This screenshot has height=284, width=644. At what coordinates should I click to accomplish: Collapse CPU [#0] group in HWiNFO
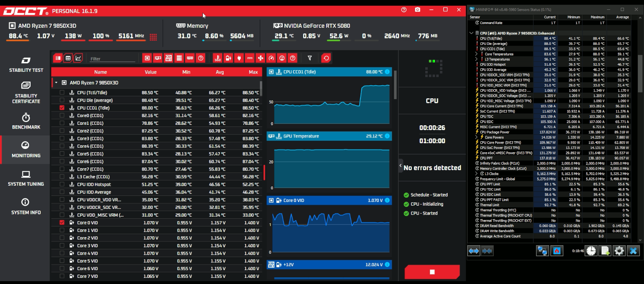click(471, 33)
